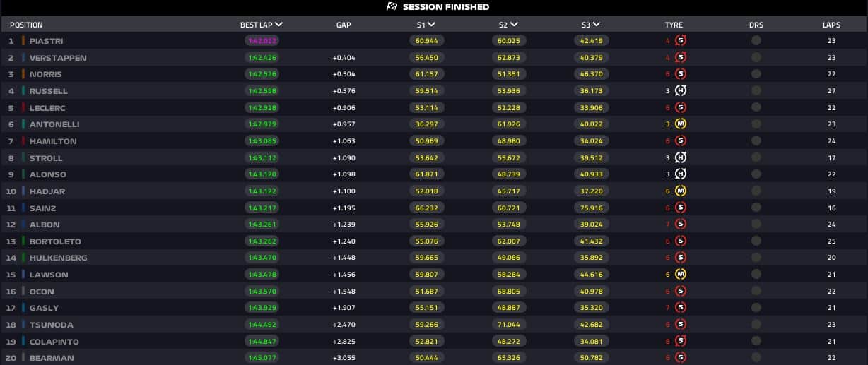This screenshot has height=365, width=868.
Task: Click Hamilton's soft tyre icon
Action: click(x=681, y=140)
